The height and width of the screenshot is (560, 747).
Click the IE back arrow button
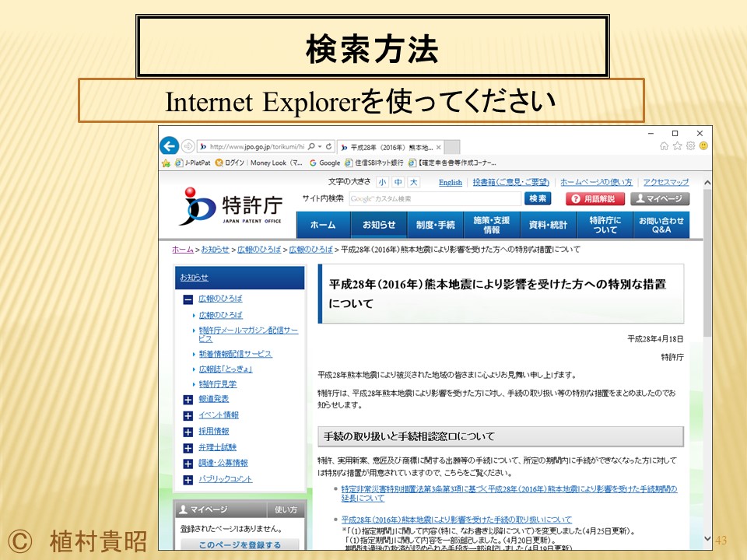169,145
